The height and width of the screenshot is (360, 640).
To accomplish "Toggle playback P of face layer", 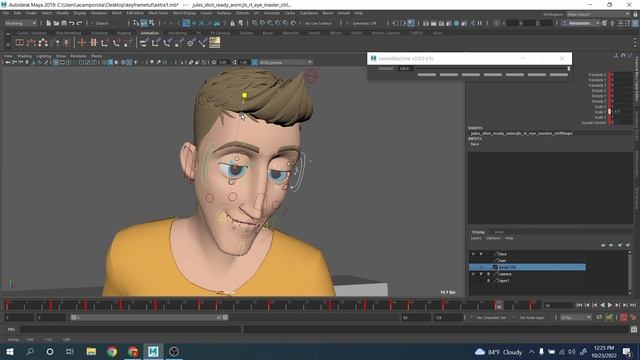I will coord(481,254).
